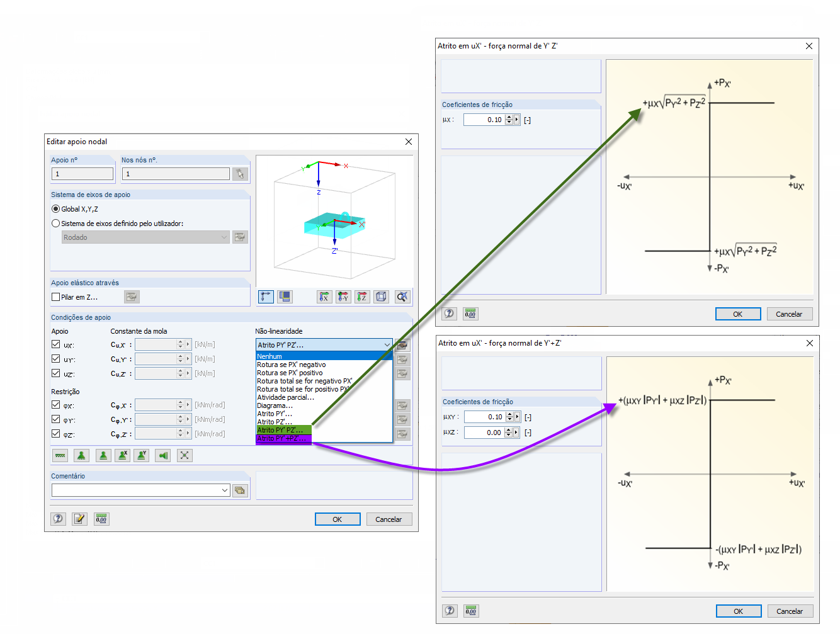Apply the sideways green support preset
The width and height of the screenshot is (840, 634).
click(x=164, y=455)
